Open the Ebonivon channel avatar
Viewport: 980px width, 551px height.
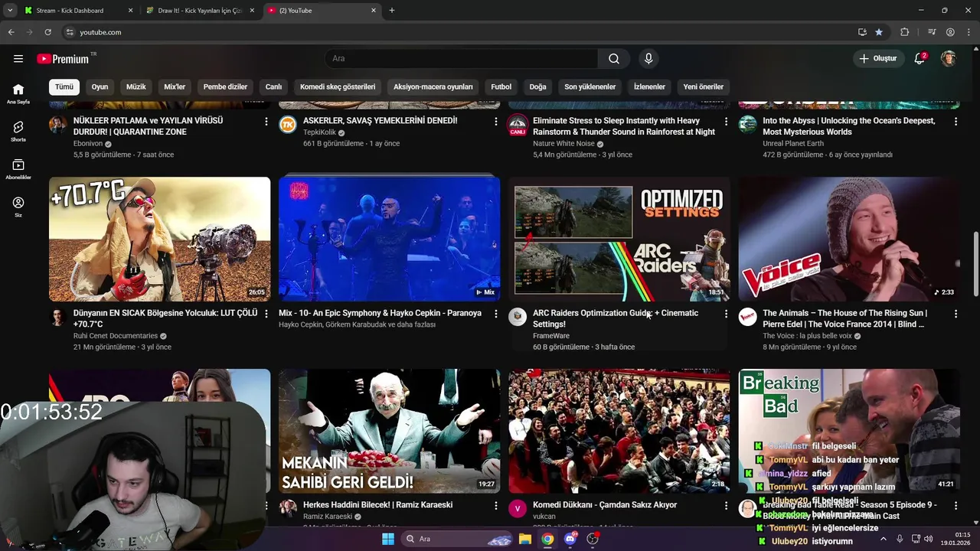point(58,125)
